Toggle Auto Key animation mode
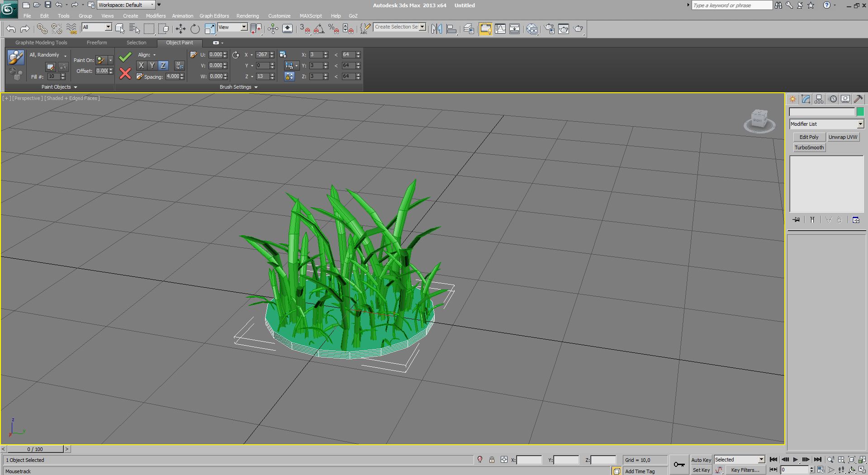868x475 pixels. pyautogui.click(x=701, y=460)
